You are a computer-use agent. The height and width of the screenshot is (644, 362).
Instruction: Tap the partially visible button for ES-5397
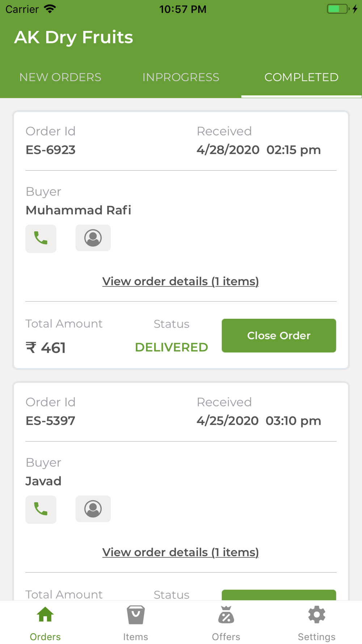(279, 595)
